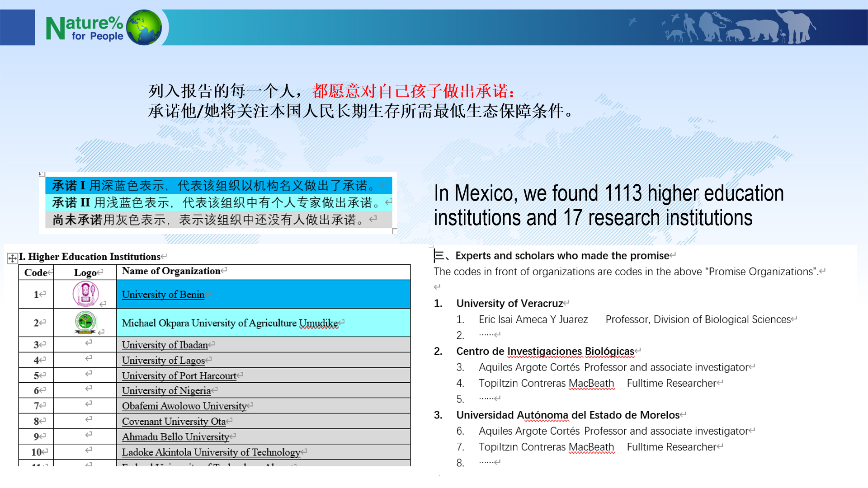This screenshot has height=488, width=868.
Task: Open the Ahmadu Bello University link
Action: [x=175, y=436]
